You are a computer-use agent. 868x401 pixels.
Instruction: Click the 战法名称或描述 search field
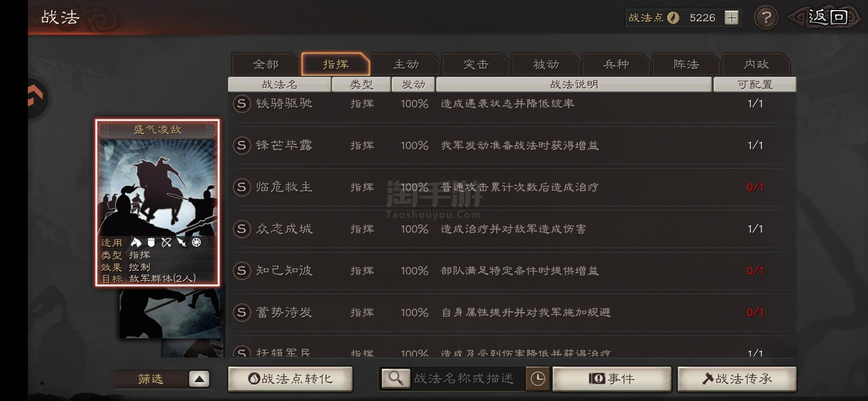coord(468,379)
